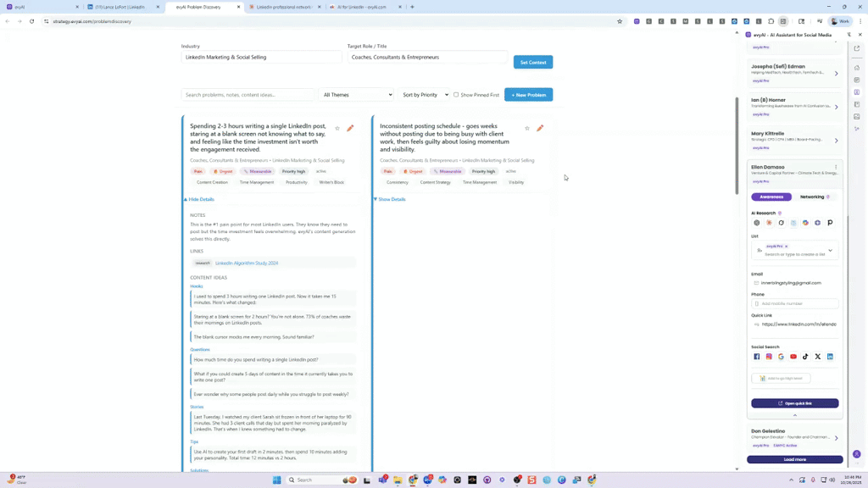
Task: Expand Show Details on second problem
Action: [x=390, y=199]
